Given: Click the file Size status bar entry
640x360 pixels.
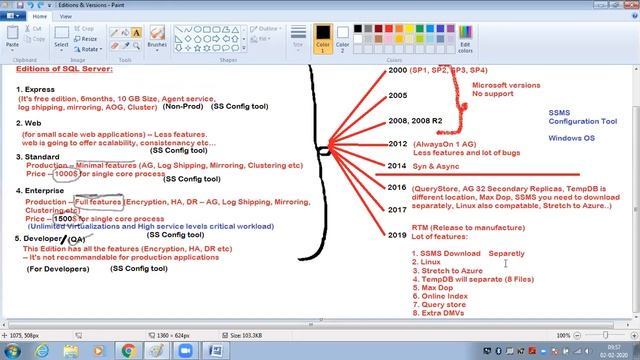Looking at the screenshot, I should [242, 336].
